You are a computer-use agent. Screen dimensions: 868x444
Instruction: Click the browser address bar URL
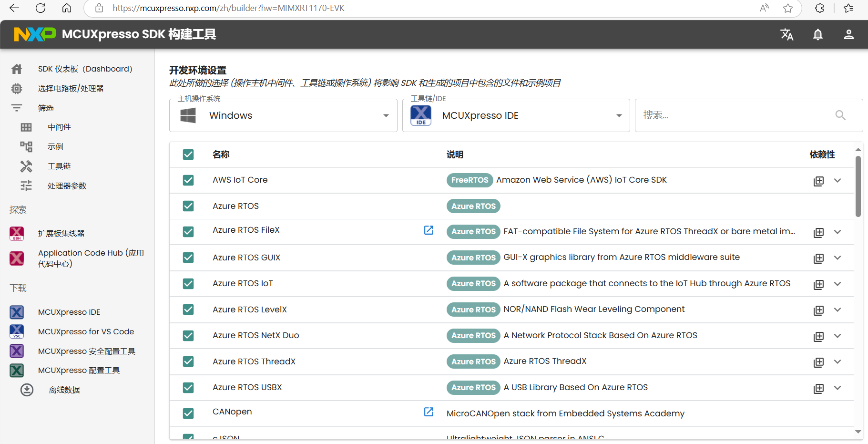[x=228, y=8]
